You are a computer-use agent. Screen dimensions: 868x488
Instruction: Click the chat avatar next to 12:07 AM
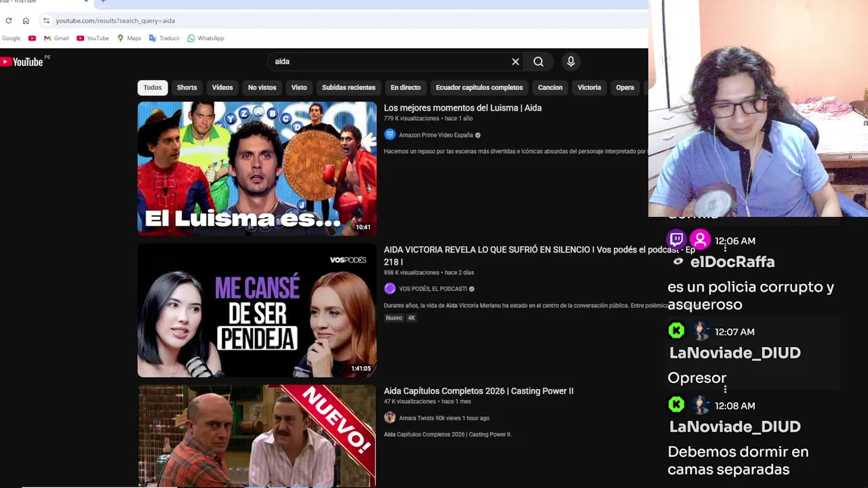point(701,331)
